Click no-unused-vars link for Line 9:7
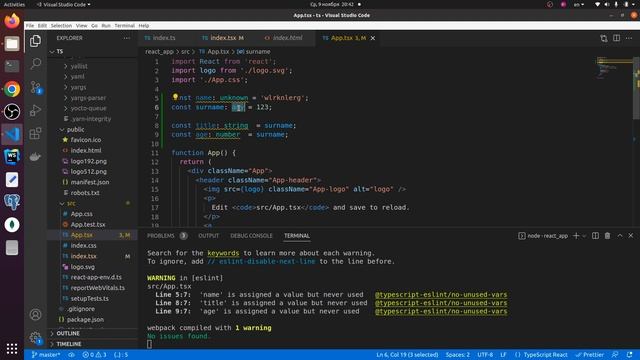The width and height of the screenshot is (640, 360). click(441, 311)
